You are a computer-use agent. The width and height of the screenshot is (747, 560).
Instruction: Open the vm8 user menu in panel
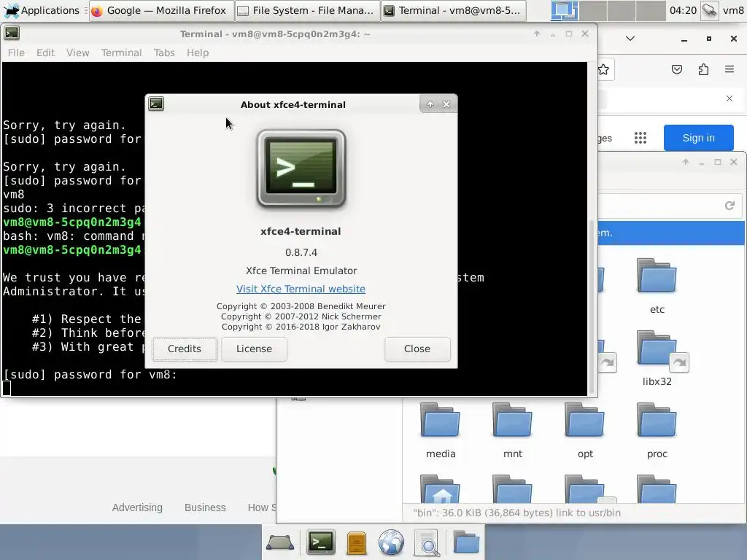pyautogui.click(x=733, y=10)
